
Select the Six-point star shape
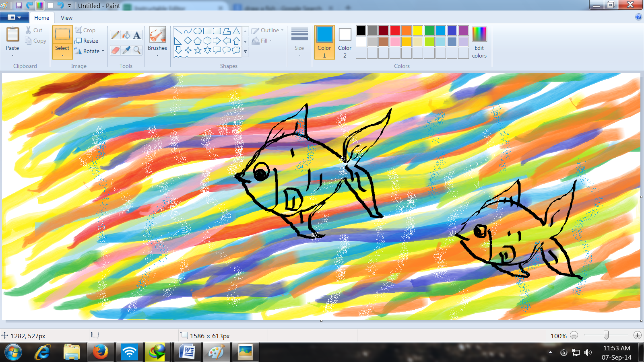pyautogui.click(x=207, y=50)
